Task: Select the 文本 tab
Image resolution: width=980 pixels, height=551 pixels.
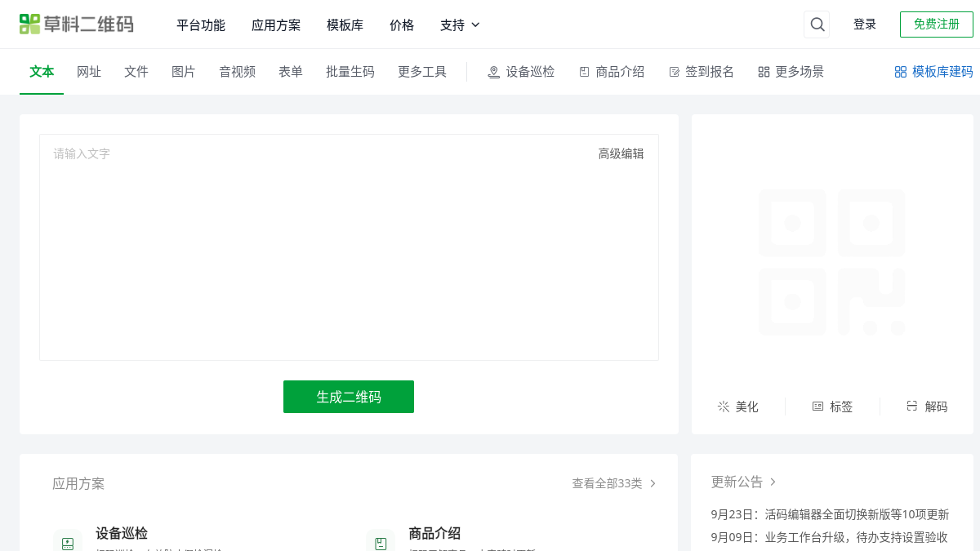Action: pyautogui.click(x=42, y=72)
